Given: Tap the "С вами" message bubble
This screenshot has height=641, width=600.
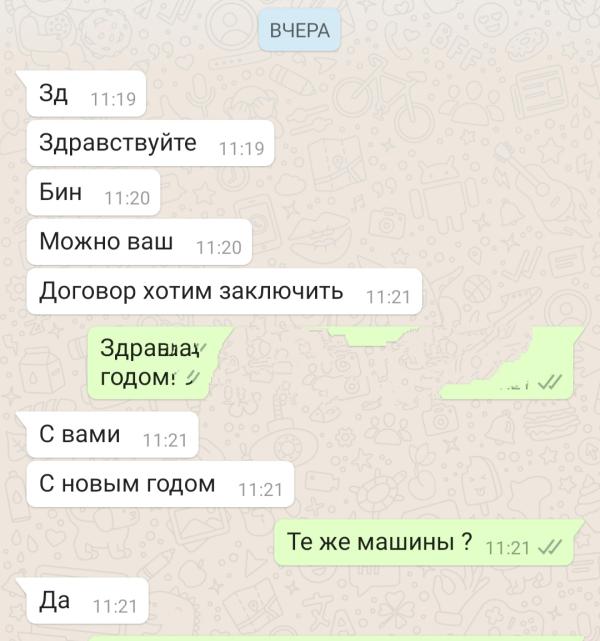Looking at the screenshot, I should tap(107, 435).
